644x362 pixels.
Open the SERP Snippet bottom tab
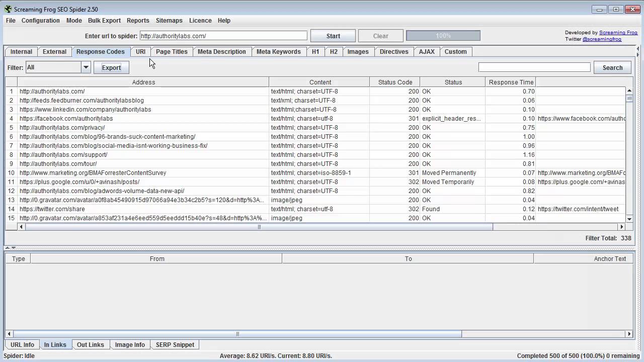175,345
